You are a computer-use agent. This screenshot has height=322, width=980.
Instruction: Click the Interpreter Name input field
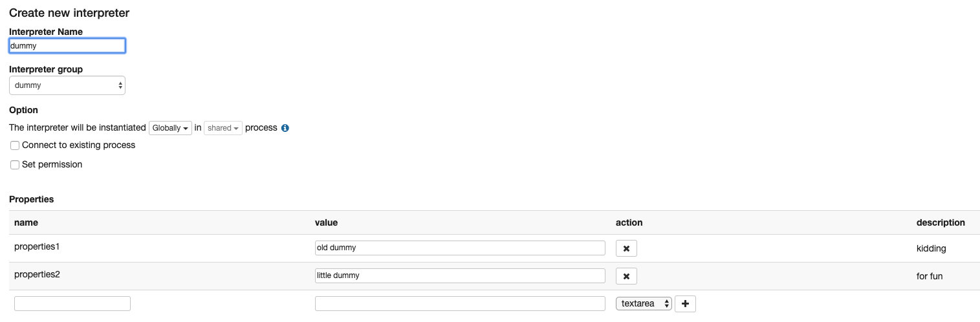[67, 46]
